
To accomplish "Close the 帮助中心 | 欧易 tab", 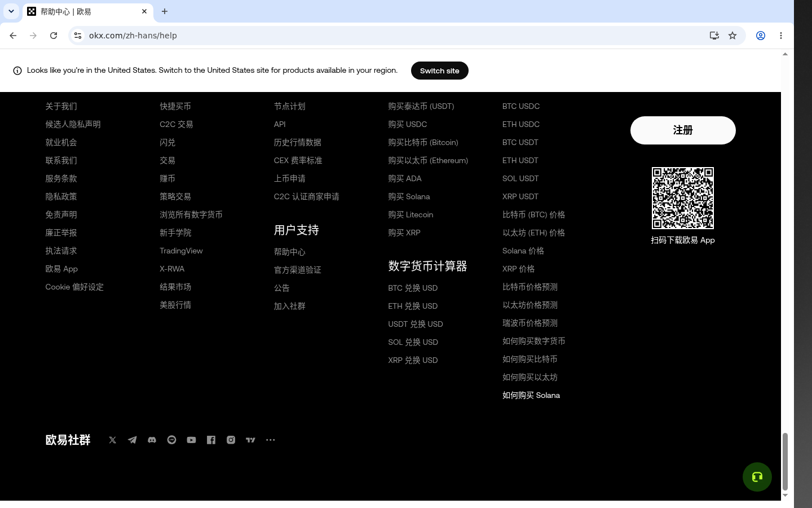I will point(144,11).
